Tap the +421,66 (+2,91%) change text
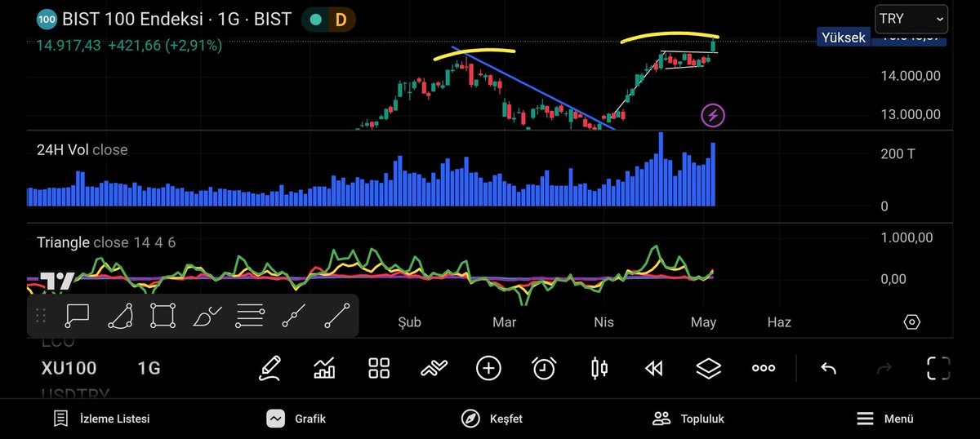 164,45
